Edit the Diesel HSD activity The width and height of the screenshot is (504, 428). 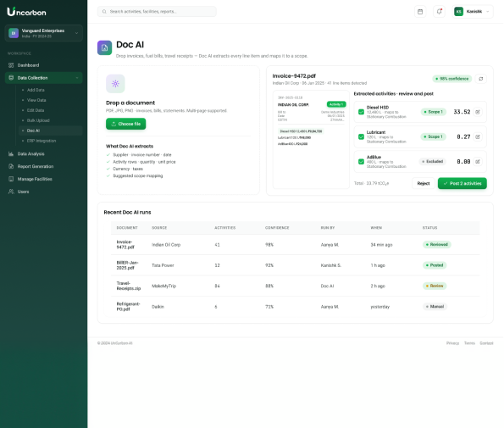478,112
